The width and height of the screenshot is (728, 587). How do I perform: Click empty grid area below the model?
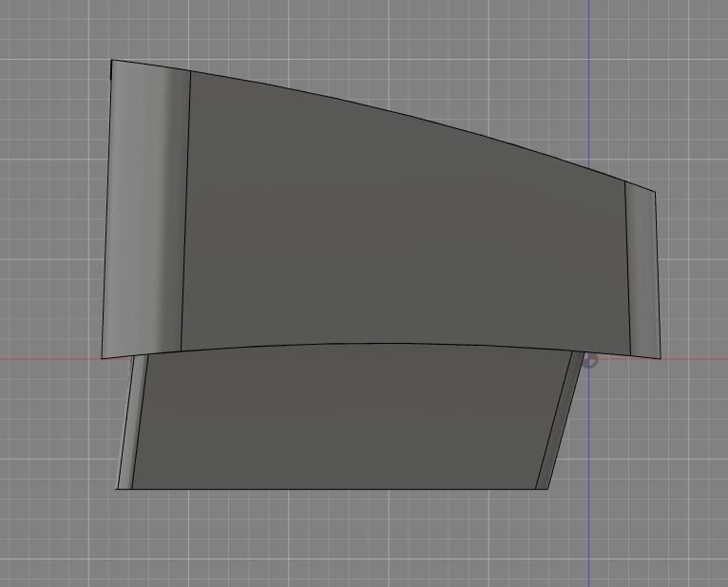361,541
